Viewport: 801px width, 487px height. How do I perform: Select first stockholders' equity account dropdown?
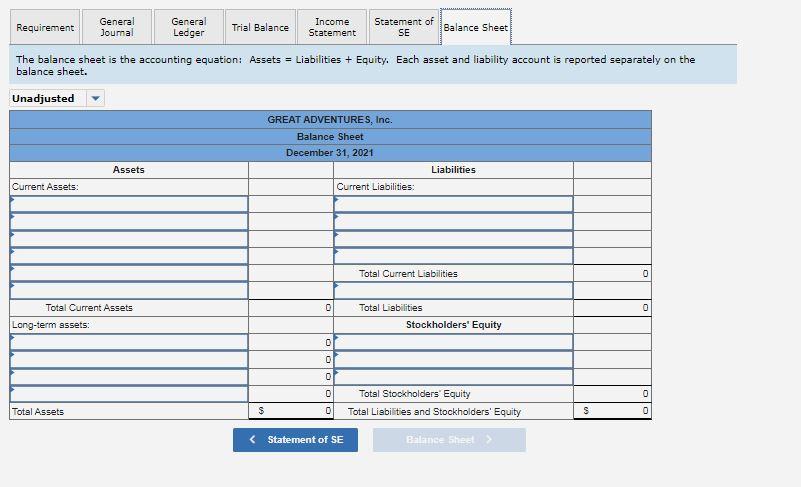tap(453, 342)
